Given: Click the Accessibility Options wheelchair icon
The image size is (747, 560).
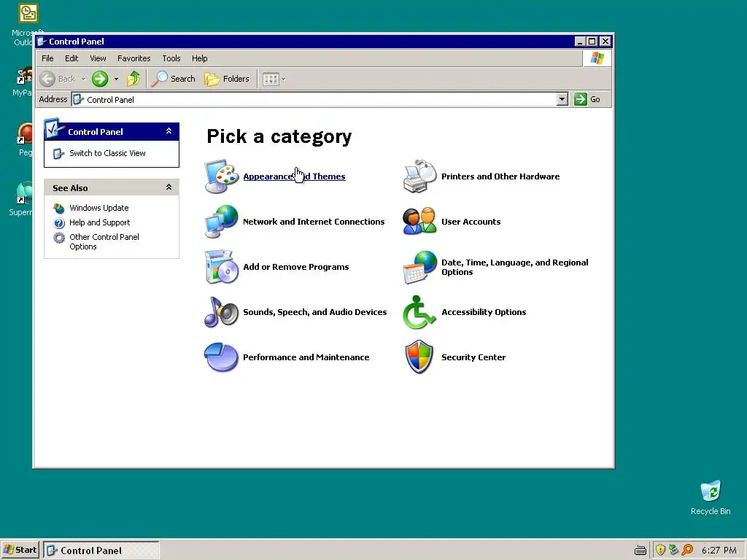Looking at the screenshot, I should [419, 312].
